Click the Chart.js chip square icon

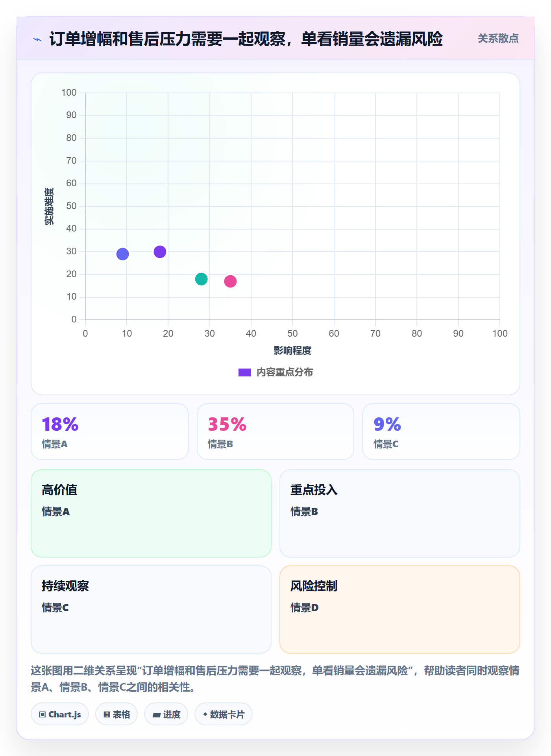click(x=43, y=715)
